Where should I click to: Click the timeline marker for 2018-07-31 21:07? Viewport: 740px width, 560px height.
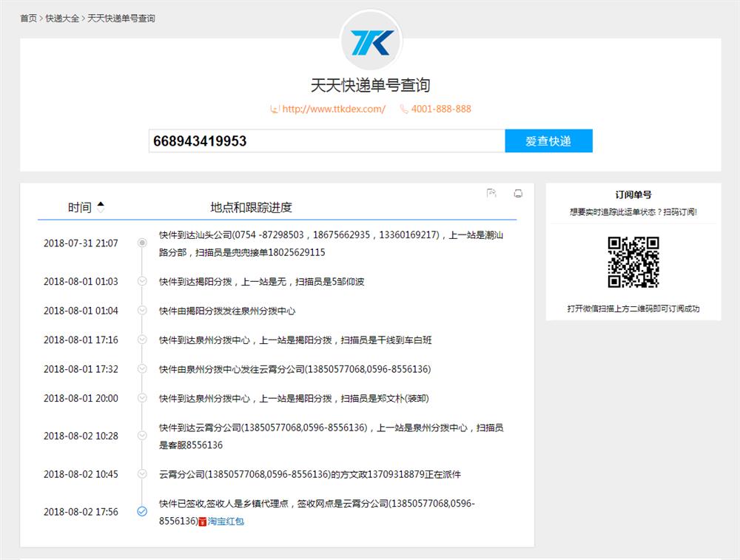142,243
